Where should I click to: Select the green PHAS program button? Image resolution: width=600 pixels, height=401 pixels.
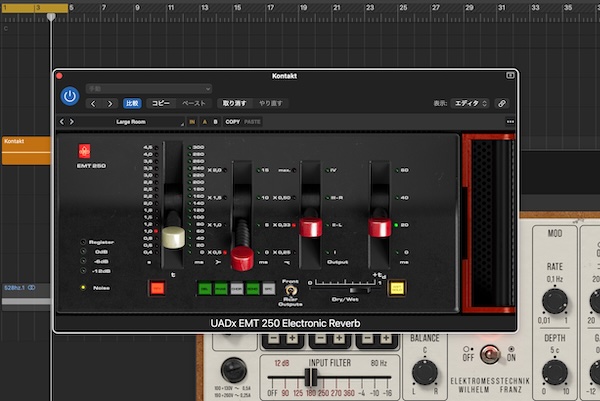221,289
